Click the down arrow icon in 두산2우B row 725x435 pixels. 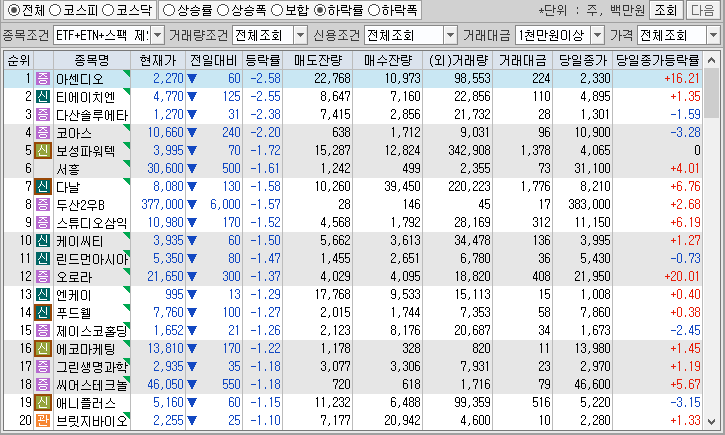coord(192,205)
